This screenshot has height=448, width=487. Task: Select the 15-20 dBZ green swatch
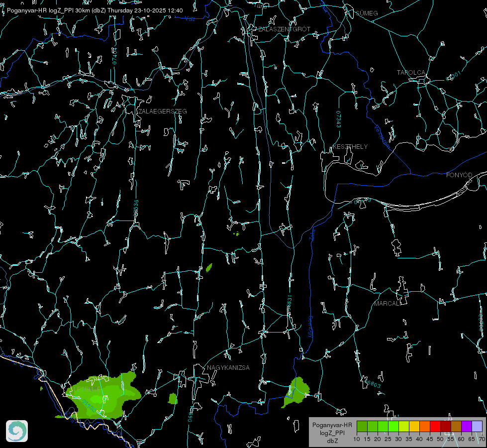(373, 426)
